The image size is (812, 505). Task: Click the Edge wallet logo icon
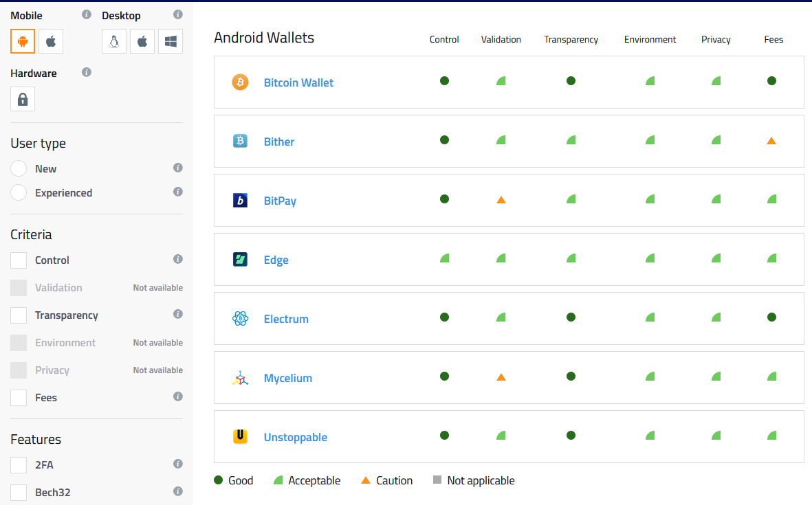point(240,259)
